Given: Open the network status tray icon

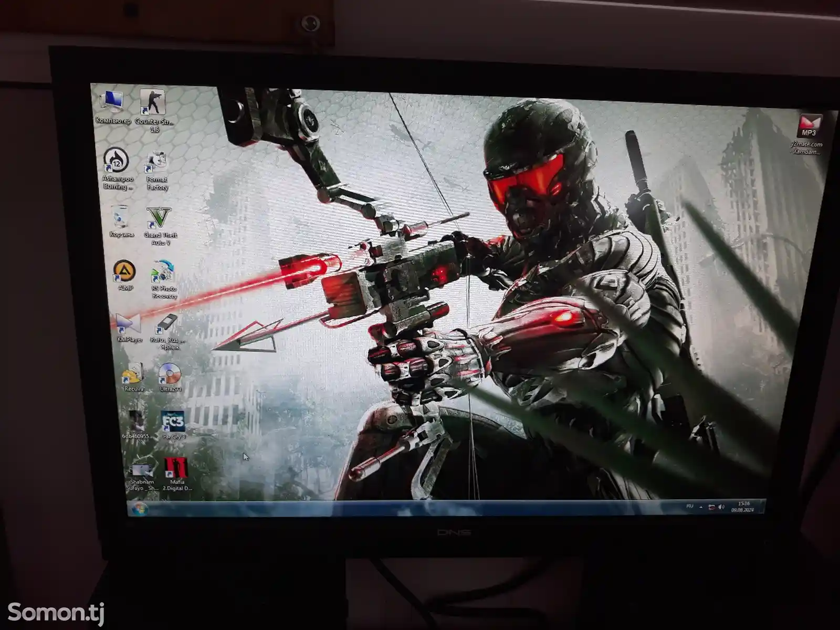Looking at the screenshot, I should 712,507.
